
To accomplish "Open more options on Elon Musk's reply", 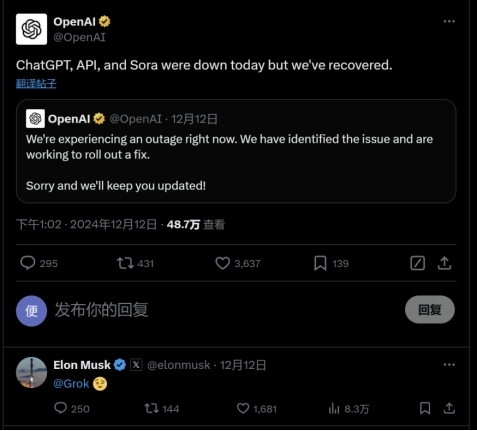I will tap(449, 364).
